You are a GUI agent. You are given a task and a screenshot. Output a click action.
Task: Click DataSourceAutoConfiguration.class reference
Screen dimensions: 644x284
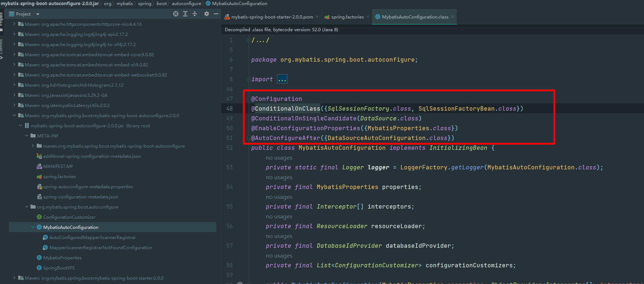click(387, 138)
